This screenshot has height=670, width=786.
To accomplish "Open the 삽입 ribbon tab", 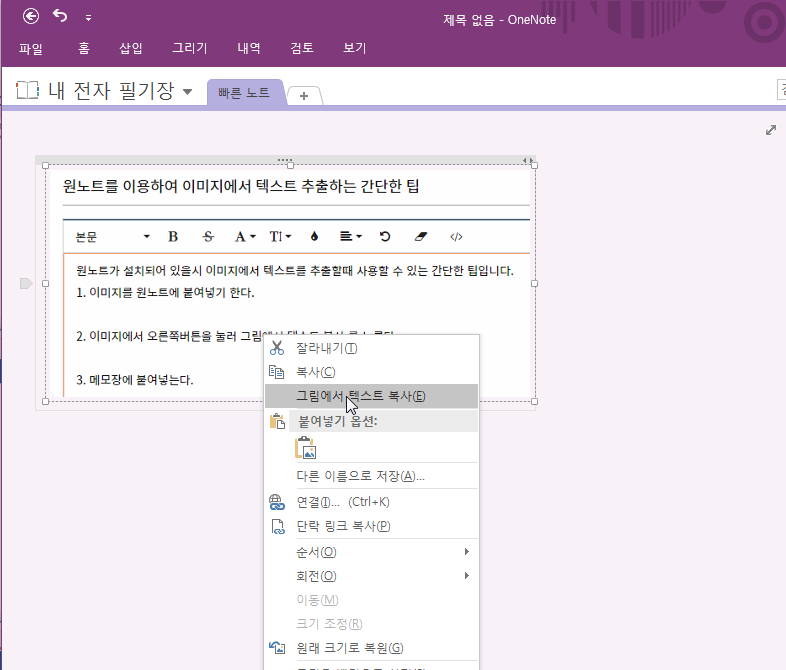I will pyautogui.click(x=131, y=48).
